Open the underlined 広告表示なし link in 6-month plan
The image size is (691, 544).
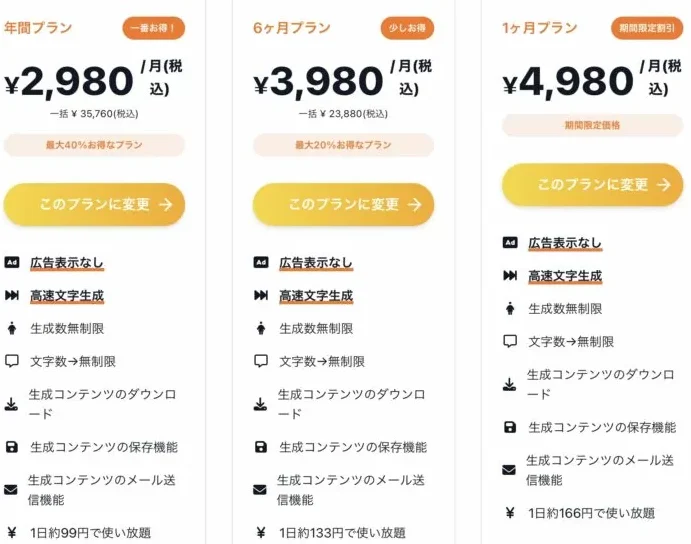pos(316,263)
